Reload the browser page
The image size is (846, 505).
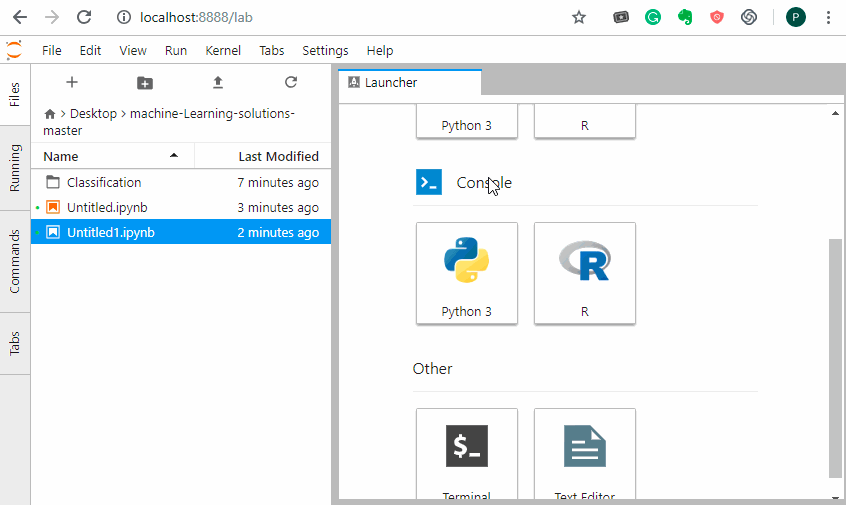tap(84, 17)
